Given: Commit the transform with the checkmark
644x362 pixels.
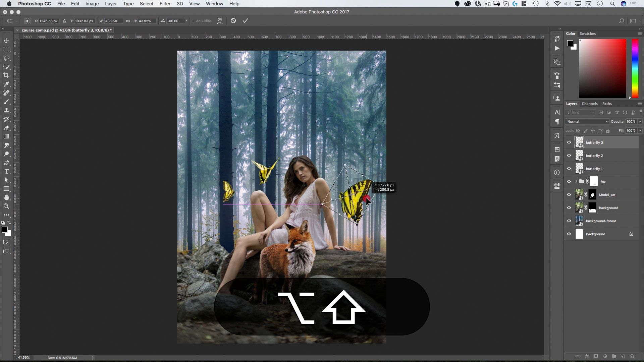Looking at the screenshot, I should point(245,21).
